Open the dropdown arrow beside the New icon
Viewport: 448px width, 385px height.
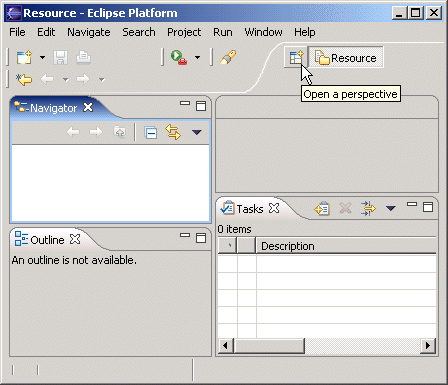pyautogui.click(x=42, y=58)
